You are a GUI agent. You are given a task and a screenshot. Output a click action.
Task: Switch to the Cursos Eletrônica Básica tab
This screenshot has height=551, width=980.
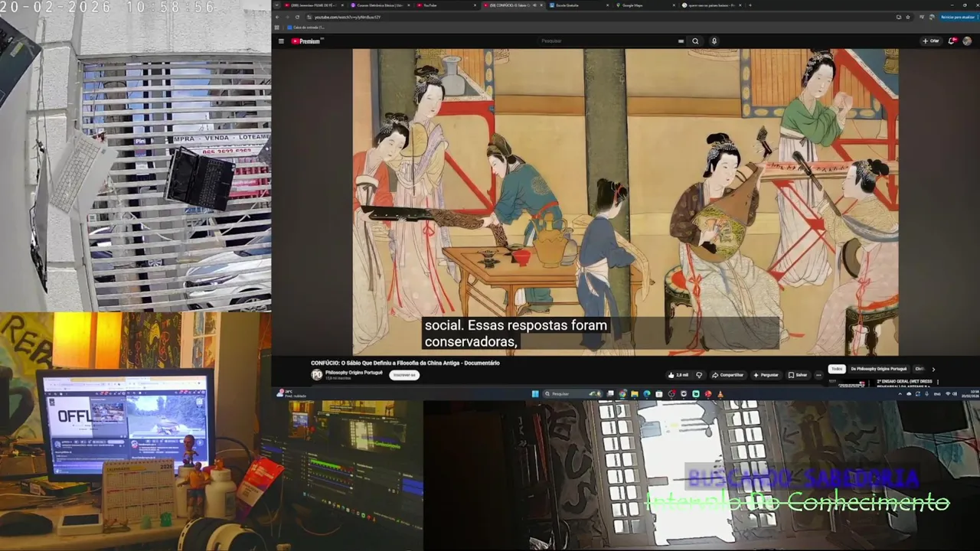[x=379, y=5]
